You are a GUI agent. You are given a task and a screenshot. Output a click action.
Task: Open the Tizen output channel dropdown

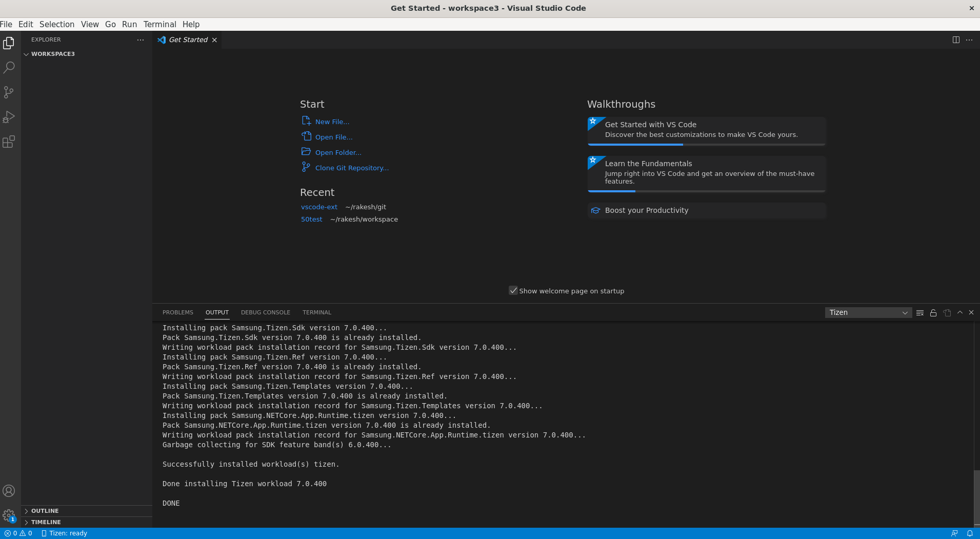tap(869, 312)
